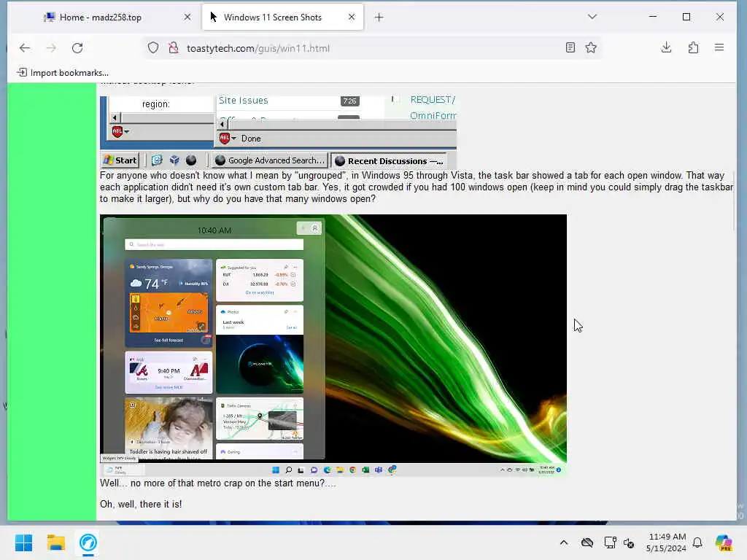
Task: Click text "Oh, well, there it is!"
Action: click(x=141, y=504)
